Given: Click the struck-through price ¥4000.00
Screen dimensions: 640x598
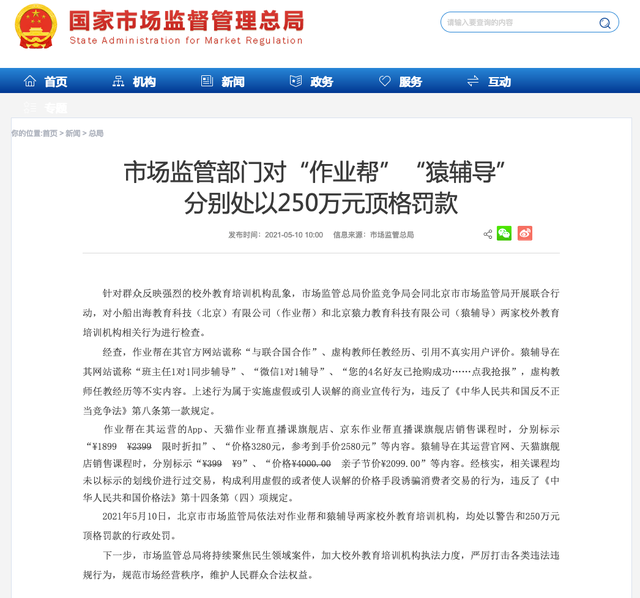Looking at the screenshot, I should click(311, 464).
